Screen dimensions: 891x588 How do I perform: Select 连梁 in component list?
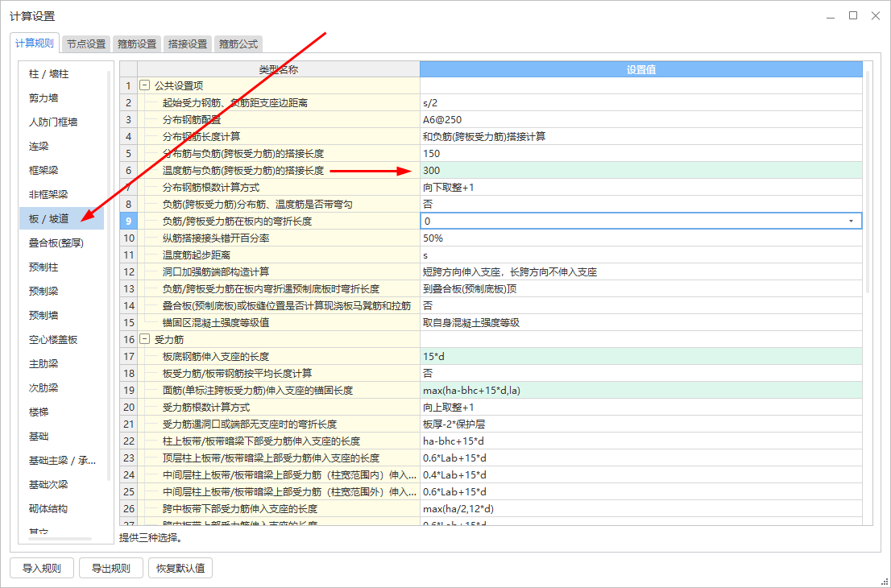(62, 147)
